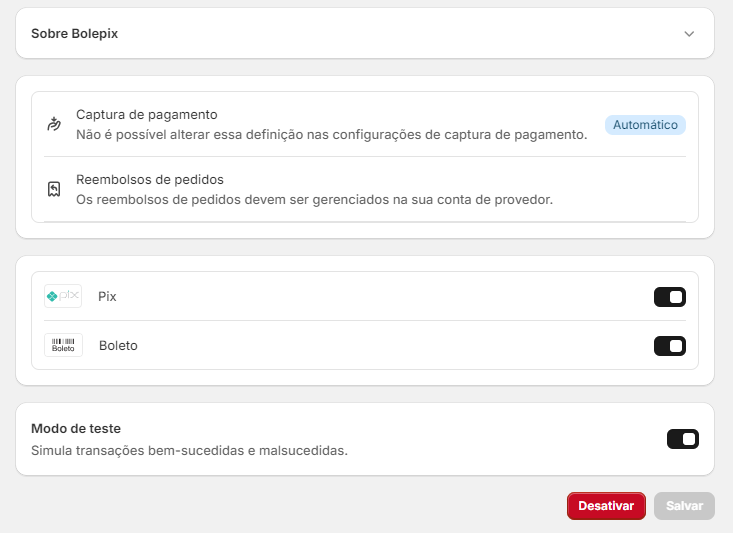The image size is (733, 533).
Task: Expand the Sobre Bolepix section chevron
Action: tap(689, 34)
